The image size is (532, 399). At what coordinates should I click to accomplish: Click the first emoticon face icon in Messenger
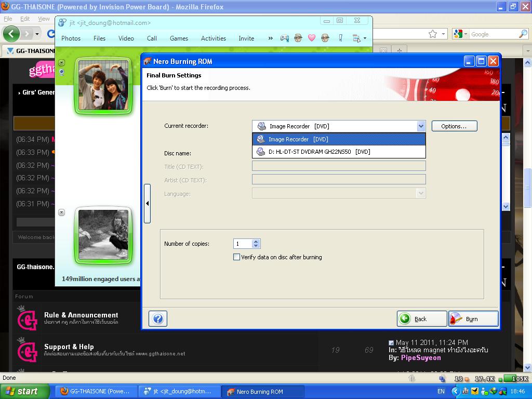tap(298, 38)
